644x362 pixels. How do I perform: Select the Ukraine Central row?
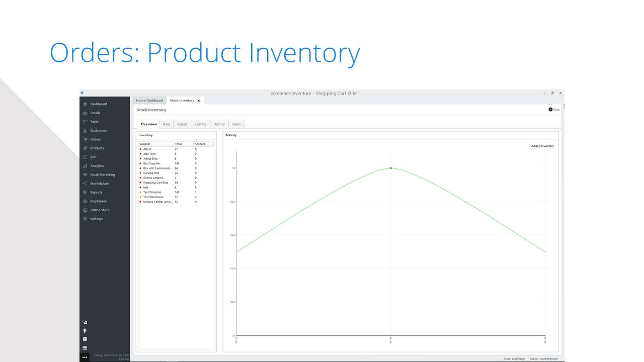(176, 202)
